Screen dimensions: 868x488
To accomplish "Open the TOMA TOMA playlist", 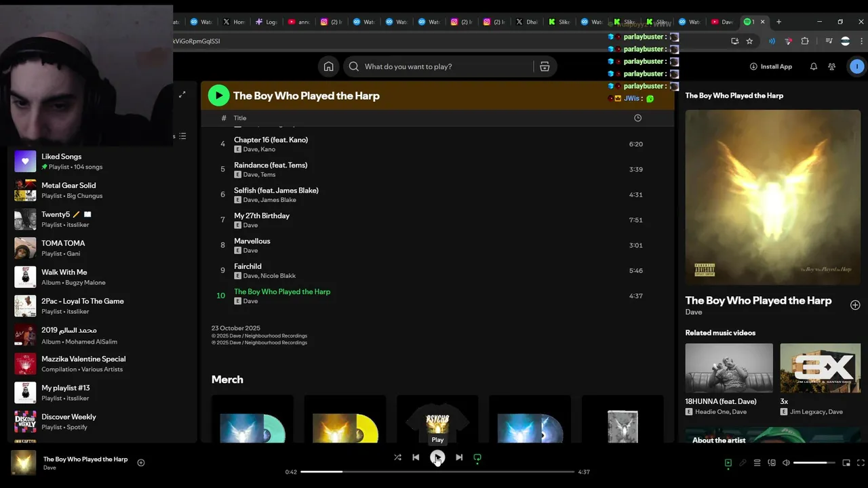I will 102,248.
